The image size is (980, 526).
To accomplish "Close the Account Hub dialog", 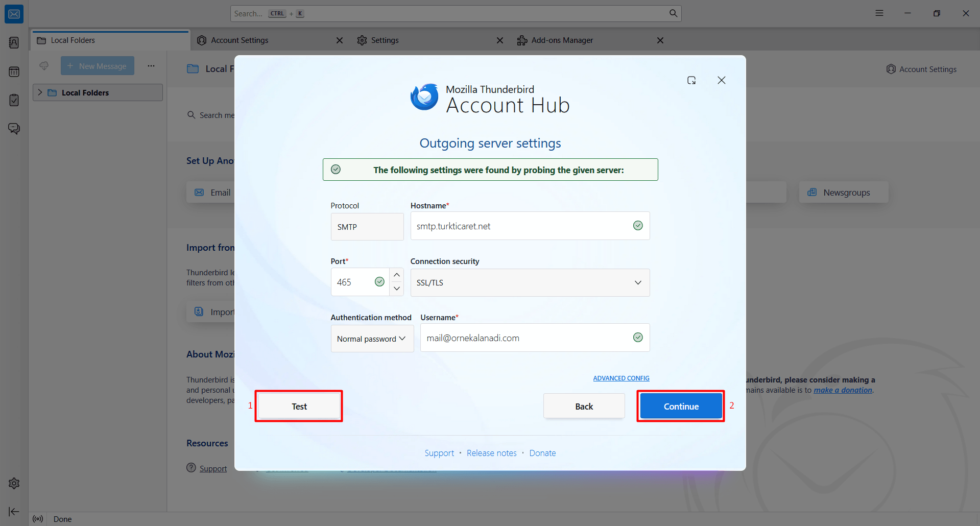I will coord(721,80).
